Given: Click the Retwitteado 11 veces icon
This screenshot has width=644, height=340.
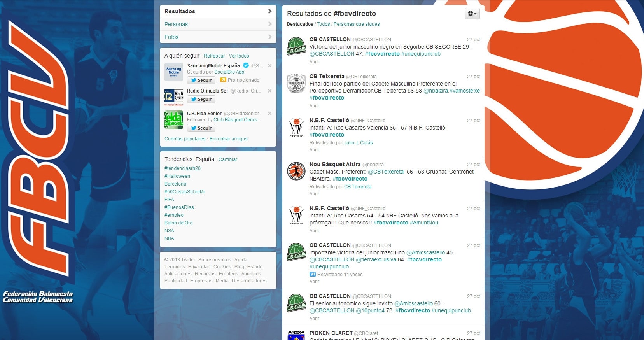Looking at the screenshot, I should point(313,274).
